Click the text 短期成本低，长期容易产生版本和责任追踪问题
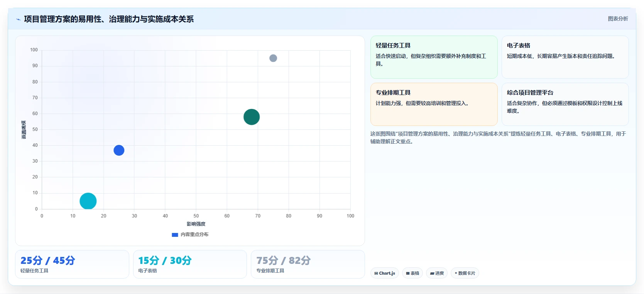 pyautogui.click(x=561, y=56)
